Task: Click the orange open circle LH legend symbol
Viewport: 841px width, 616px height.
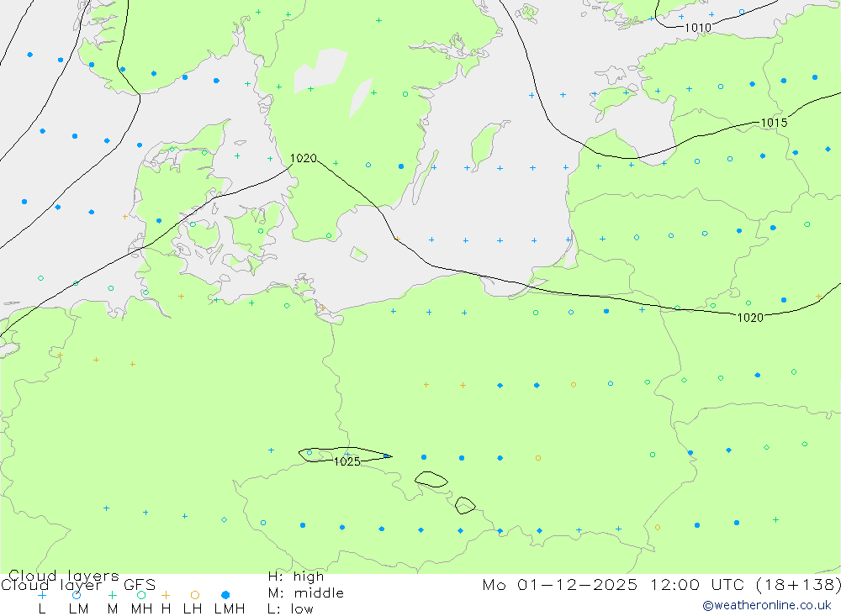Action: click(195, 595)
